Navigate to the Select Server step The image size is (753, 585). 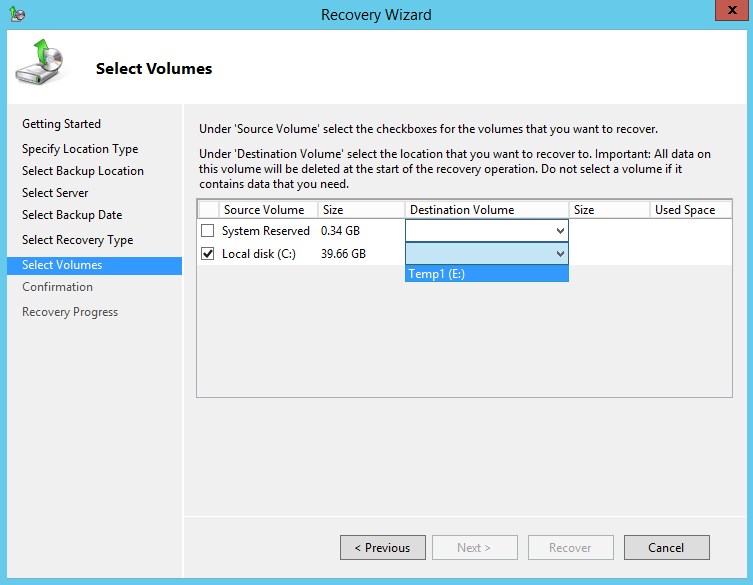55,193
